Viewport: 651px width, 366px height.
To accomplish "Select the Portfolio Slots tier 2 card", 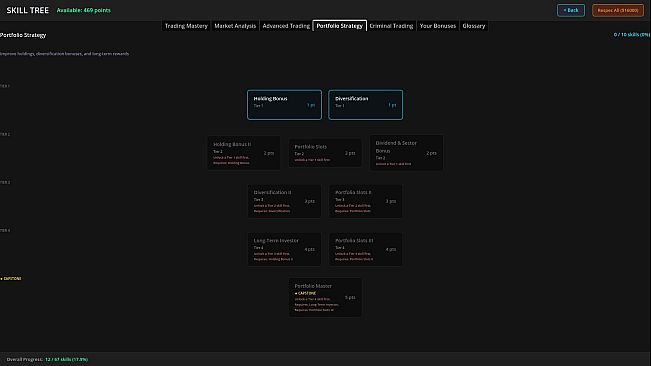I will (x=325, y=153).
